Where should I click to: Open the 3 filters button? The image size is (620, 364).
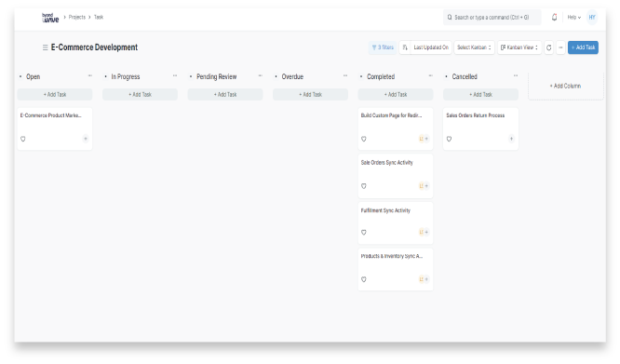383,47
